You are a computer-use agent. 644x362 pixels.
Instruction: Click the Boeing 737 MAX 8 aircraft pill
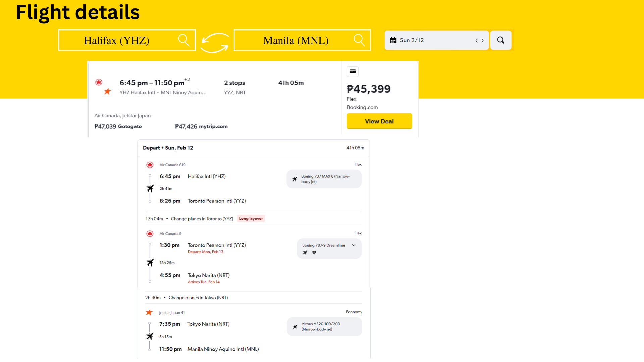[324, 179]
